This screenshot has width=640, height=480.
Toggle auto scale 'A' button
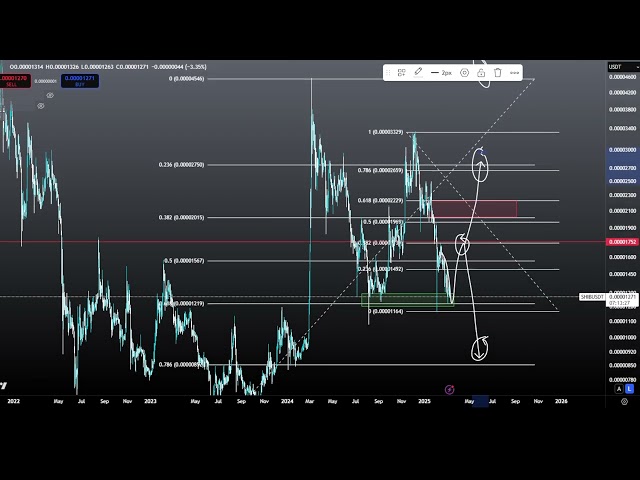(x=617, y=389)
